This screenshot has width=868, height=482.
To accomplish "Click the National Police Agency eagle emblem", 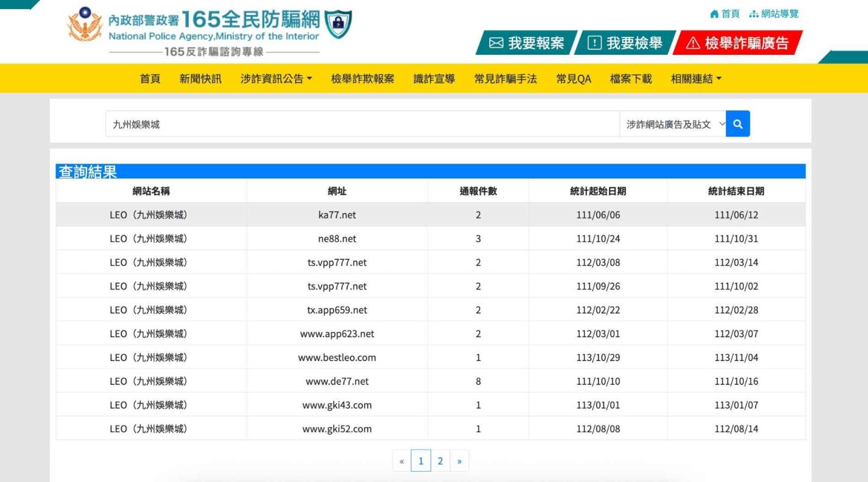I will [85, 24].
